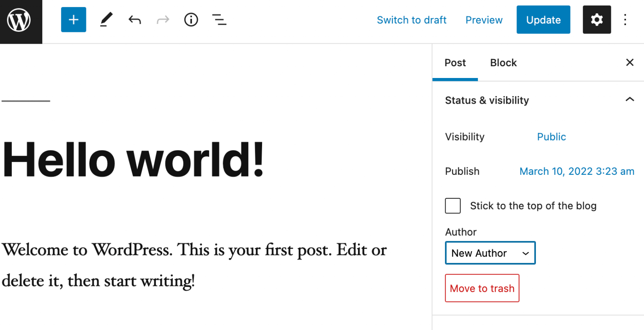Select the Post tab
Screen dimensions: 644x330
pyautogui.click(x=455, y=62)
